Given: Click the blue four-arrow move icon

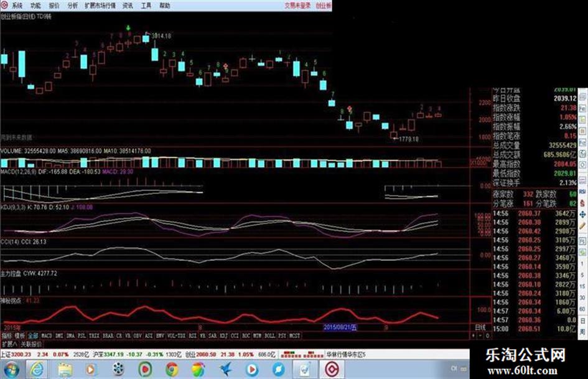Looking at the screenshot, I should (x=582, y=215).
